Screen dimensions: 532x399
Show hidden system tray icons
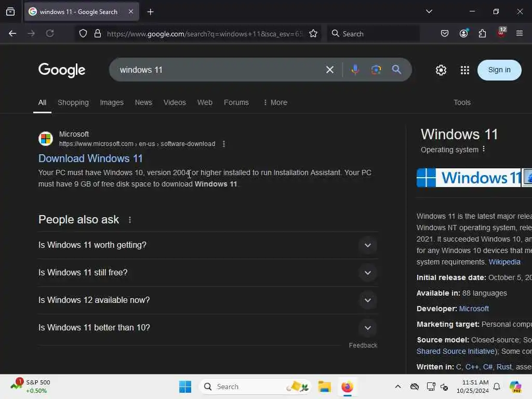click(x=397, y=387)
